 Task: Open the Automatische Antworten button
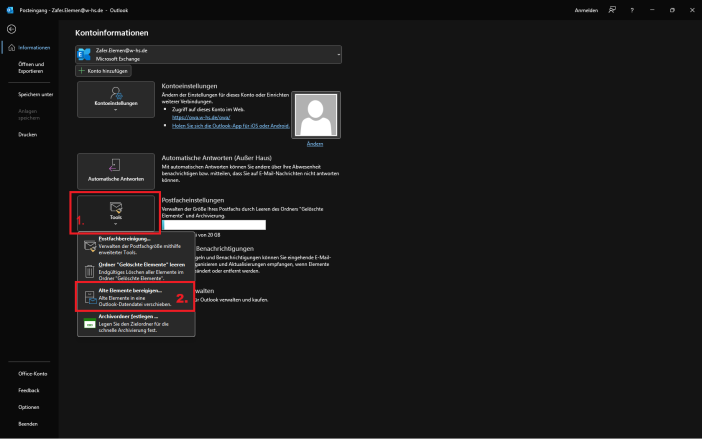click(116, 170)
